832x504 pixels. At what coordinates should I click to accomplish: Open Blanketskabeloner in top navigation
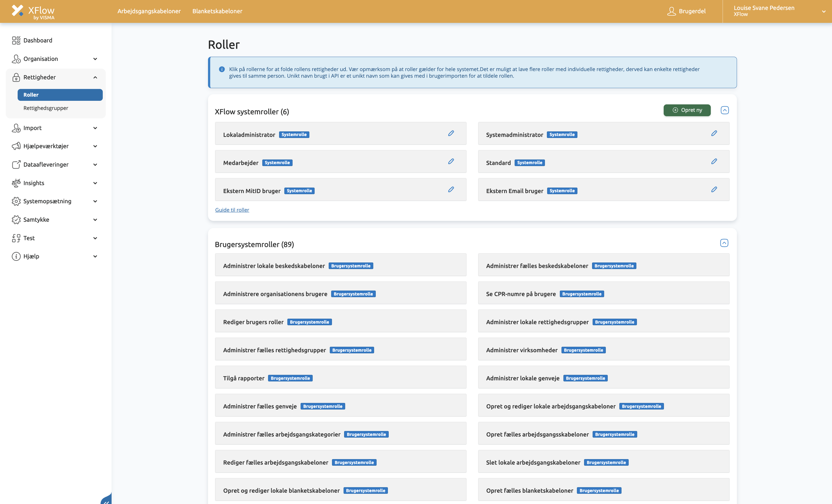point(217,11)
